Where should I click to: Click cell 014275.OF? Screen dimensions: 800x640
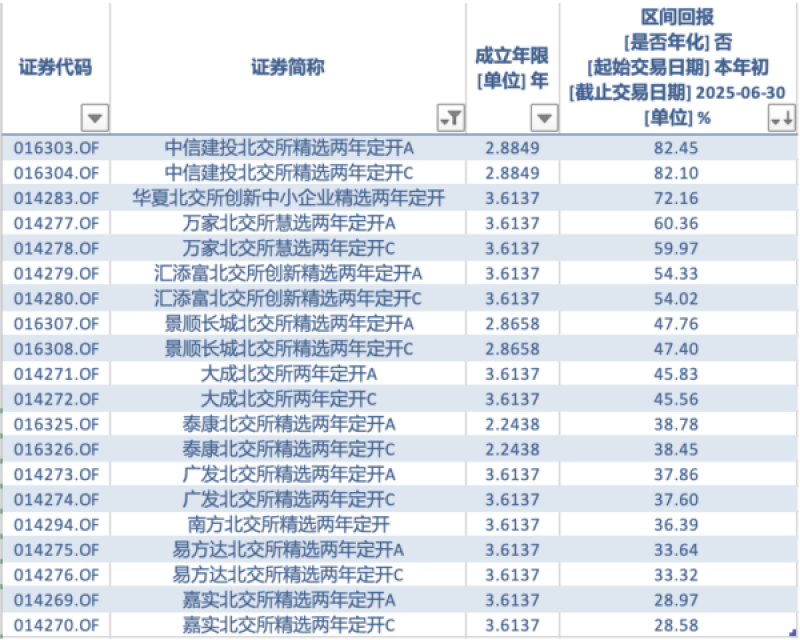(56, 550)
